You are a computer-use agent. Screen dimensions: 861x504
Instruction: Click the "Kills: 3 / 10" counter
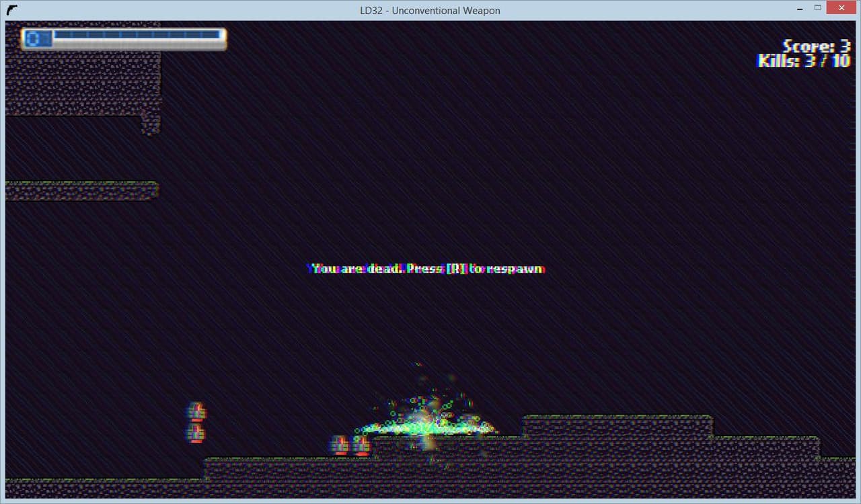[804, 60]
